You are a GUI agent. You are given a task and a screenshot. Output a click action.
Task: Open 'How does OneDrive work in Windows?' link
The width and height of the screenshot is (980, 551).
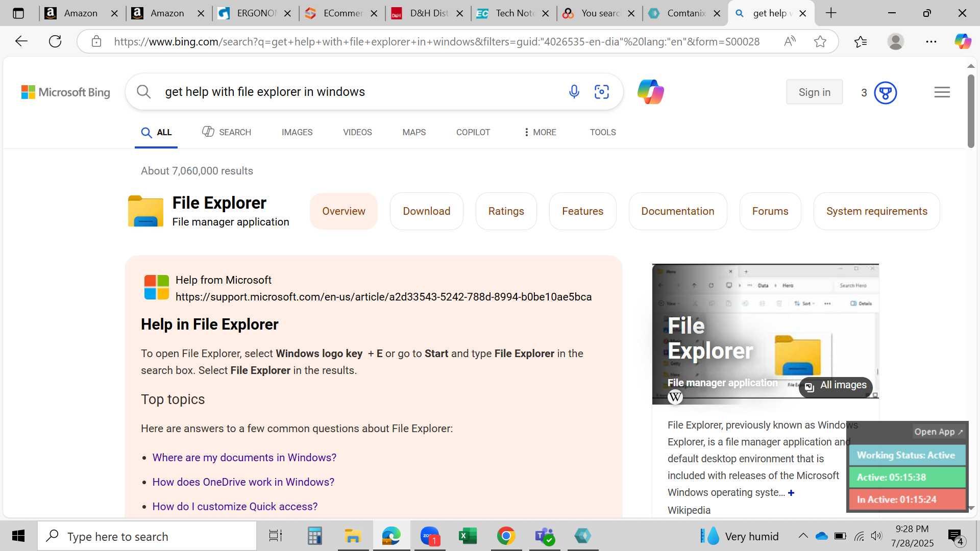[x=243, y=482]
